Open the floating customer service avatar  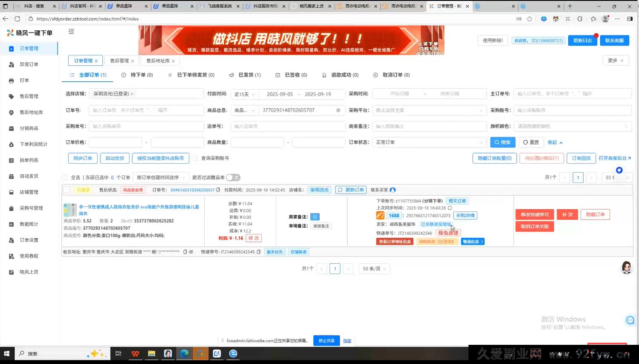[626, 267]
